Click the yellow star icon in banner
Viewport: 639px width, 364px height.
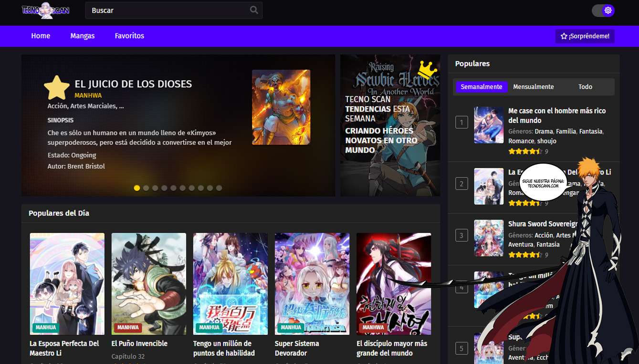(57, 88)
